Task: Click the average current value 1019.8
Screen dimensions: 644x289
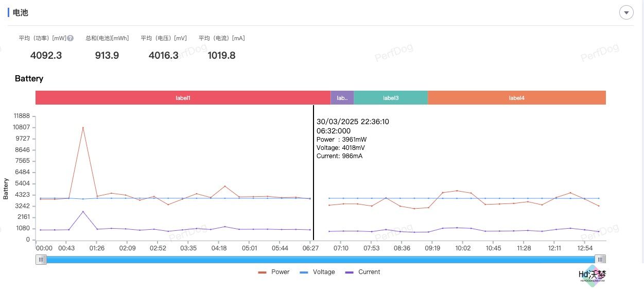Action: [221, 55]
